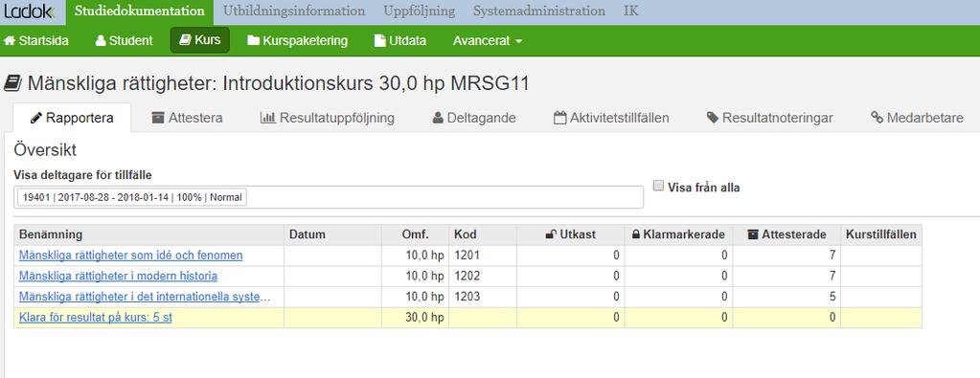Viewport: 980px width, 378px height.
Task: Click the Utkast column header
Action: click(571, 234)
